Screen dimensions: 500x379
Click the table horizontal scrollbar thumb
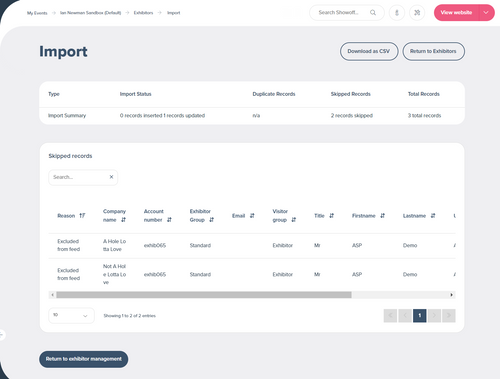(204, 295)
